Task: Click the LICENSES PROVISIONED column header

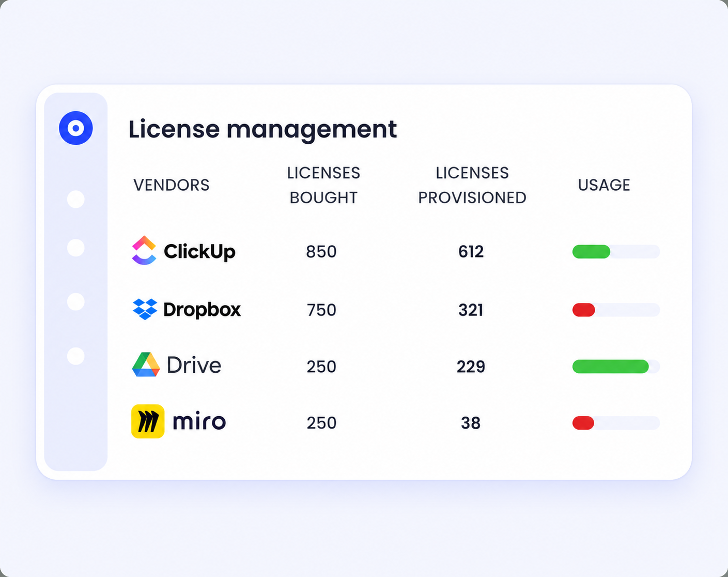Action: 472,185
